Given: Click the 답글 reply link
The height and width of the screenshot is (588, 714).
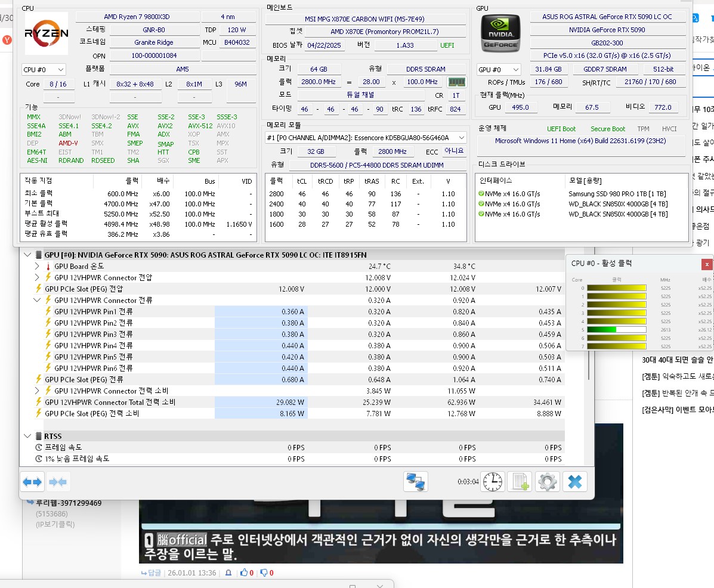Looking at the screenshot, I should pyautogui.click(x=152, y=572).
